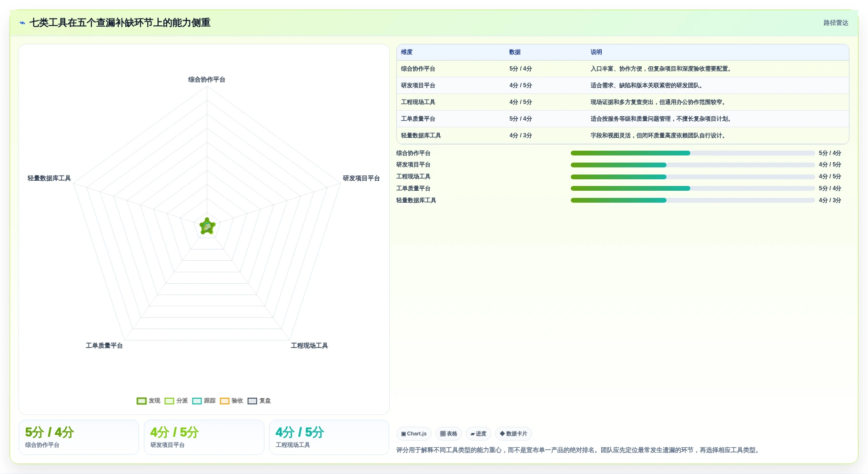Open the 综合协作平台 5分/4分 score card

click(x=79, y=437)
